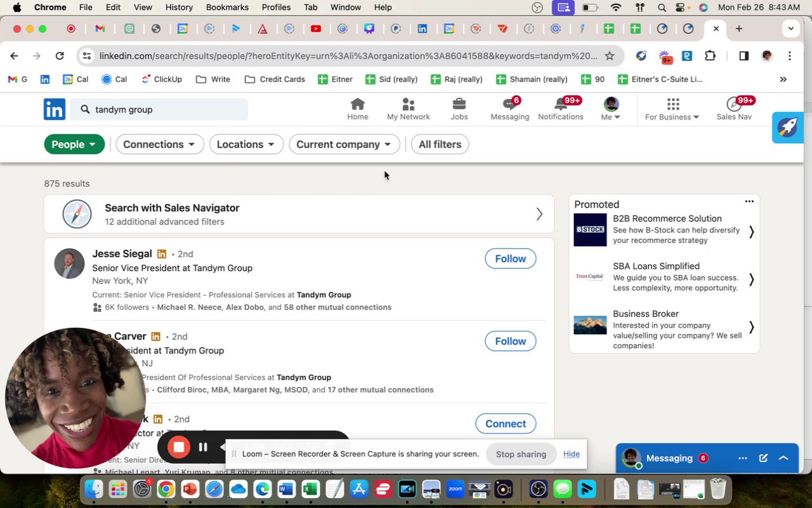The height and width of the screenshot is (508, 812).
Task: Open Sales Nav compass icon
Action: click(x=734, y=104)
